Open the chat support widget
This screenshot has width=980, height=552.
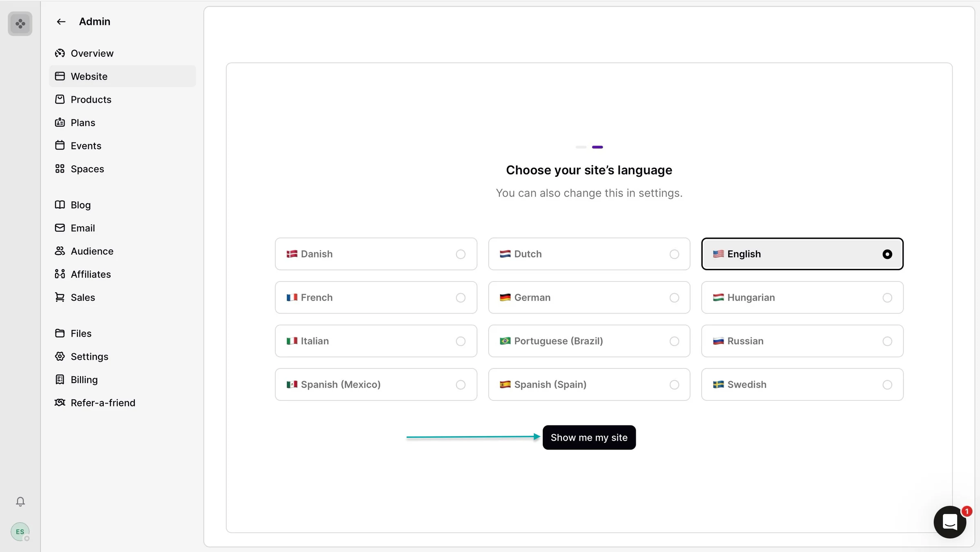pyautogui.click(x=950, y=522)
